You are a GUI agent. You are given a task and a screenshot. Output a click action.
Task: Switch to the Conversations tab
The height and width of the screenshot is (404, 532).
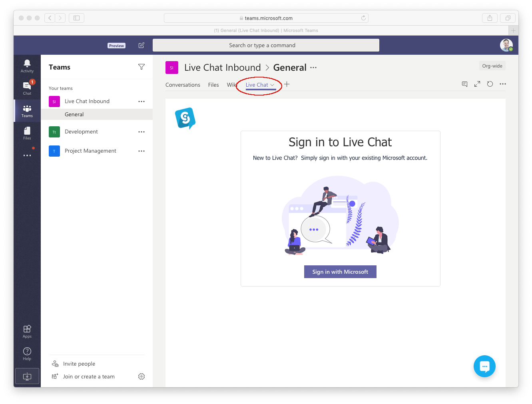click(183, 85)
